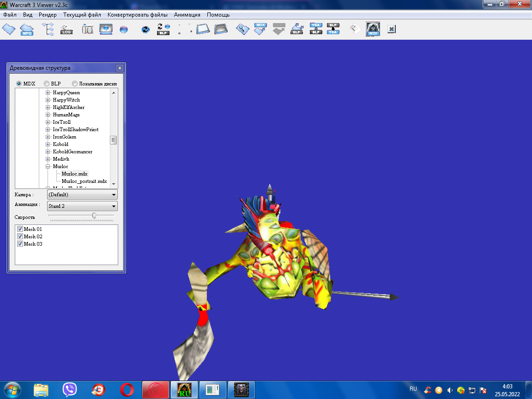532x399 pixels.
Task: Open Viber from the taskbar
Action: pos(70,390)
